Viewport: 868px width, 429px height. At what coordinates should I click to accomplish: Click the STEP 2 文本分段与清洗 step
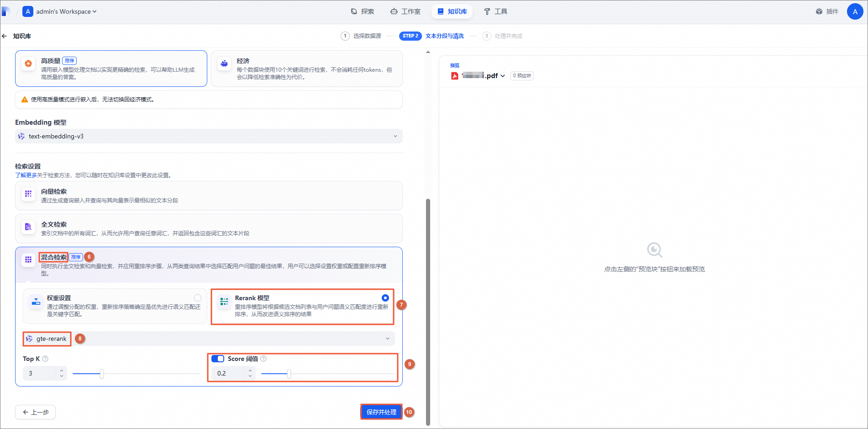(431, 36)
